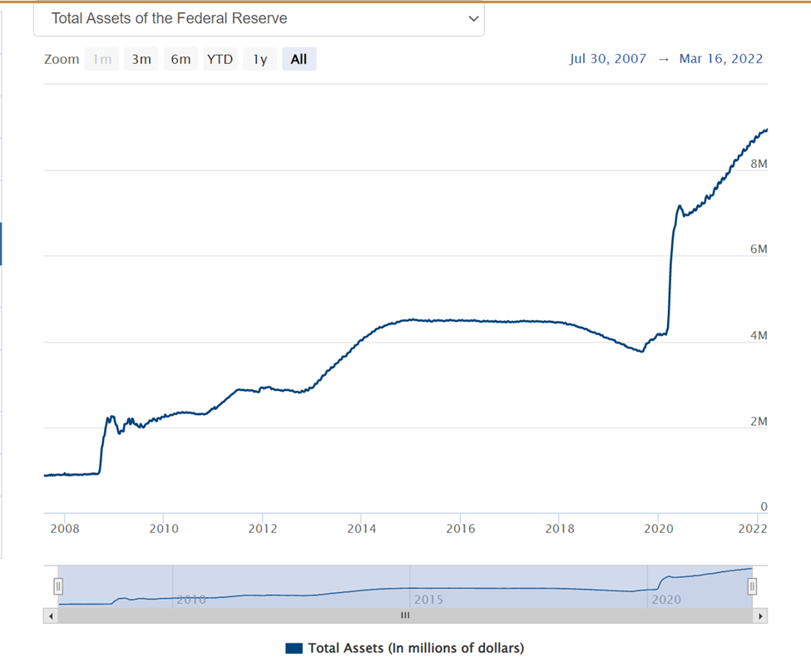This screenshot has height=672, width=811.
Task: Set zoom range to 3m
Action: (141, 59)
